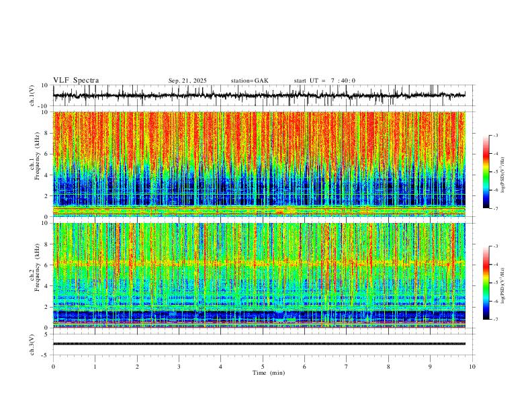Click the "8" kHz tick on ch.1 frequency axis

pyautogui.click(x=47, y=133)
